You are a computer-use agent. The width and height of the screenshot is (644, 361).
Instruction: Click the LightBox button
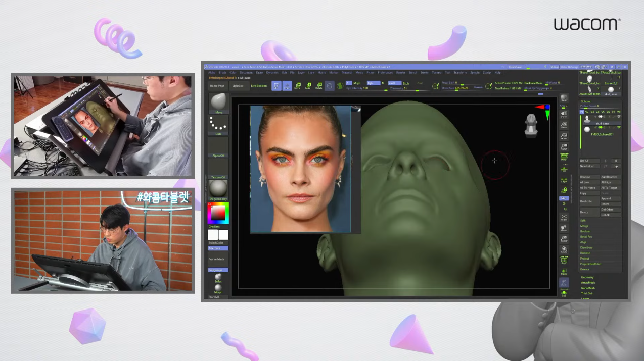click(238, 86)
